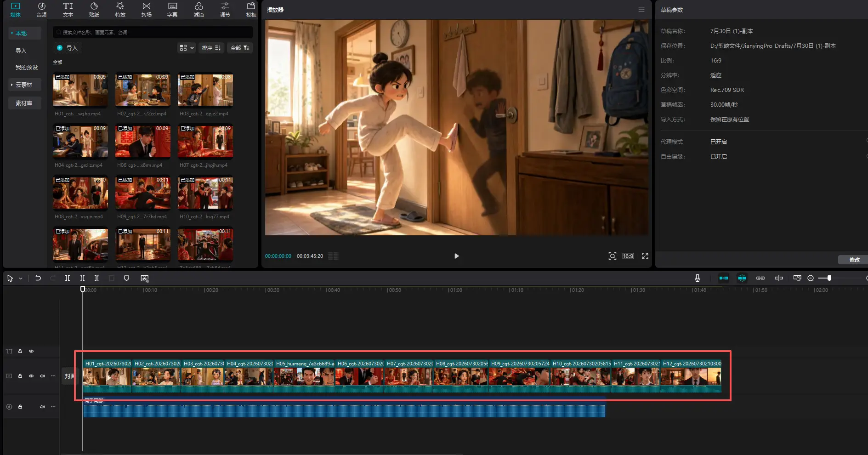Click the media search field

153,32
